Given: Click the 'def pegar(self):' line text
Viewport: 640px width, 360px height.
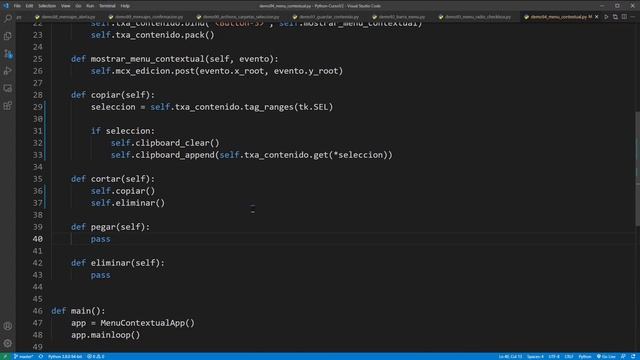Looking at the screenshot, I should coord(110,227).
